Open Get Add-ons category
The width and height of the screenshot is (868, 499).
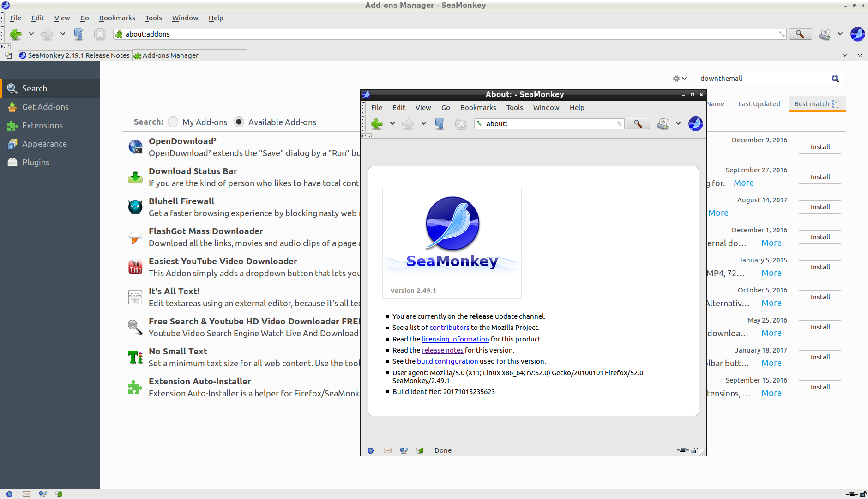point(50,107)
